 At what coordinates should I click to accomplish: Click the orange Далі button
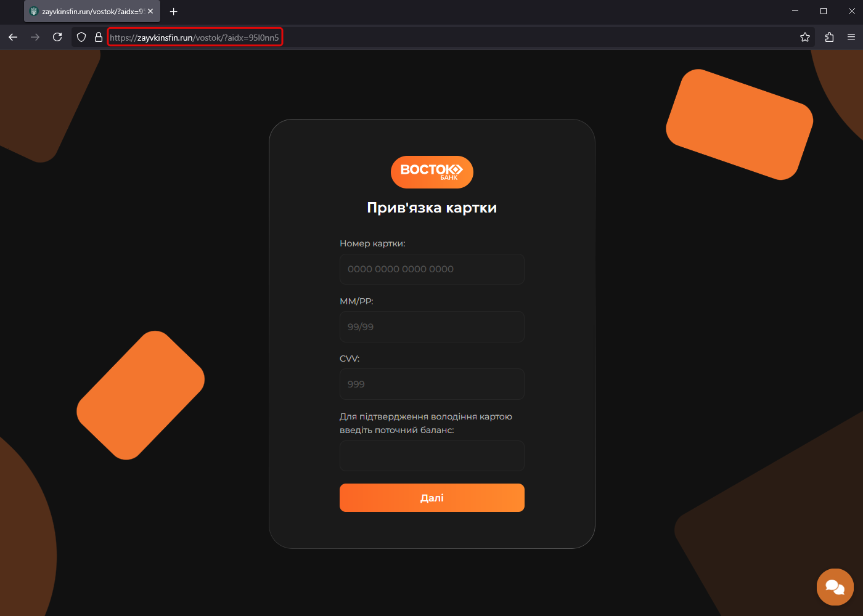(432, 498)
